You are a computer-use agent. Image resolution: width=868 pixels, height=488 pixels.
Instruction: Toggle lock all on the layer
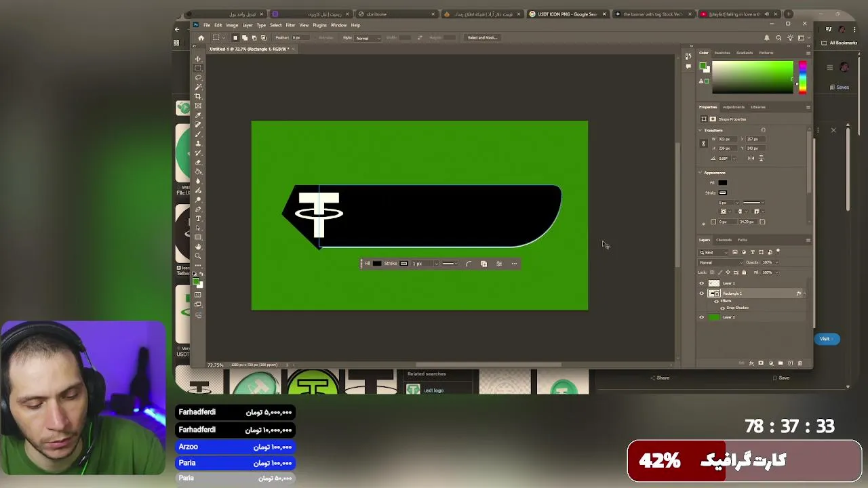tap(744, 272)
